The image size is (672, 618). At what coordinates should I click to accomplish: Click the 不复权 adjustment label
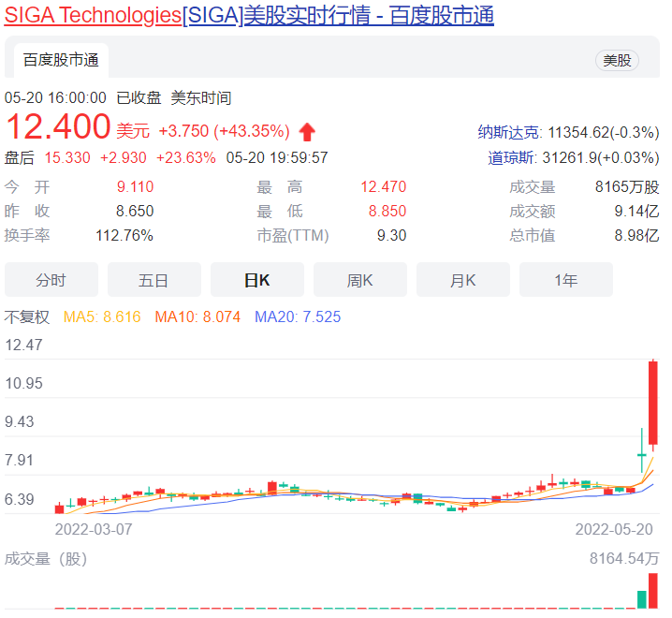point(27,316)
